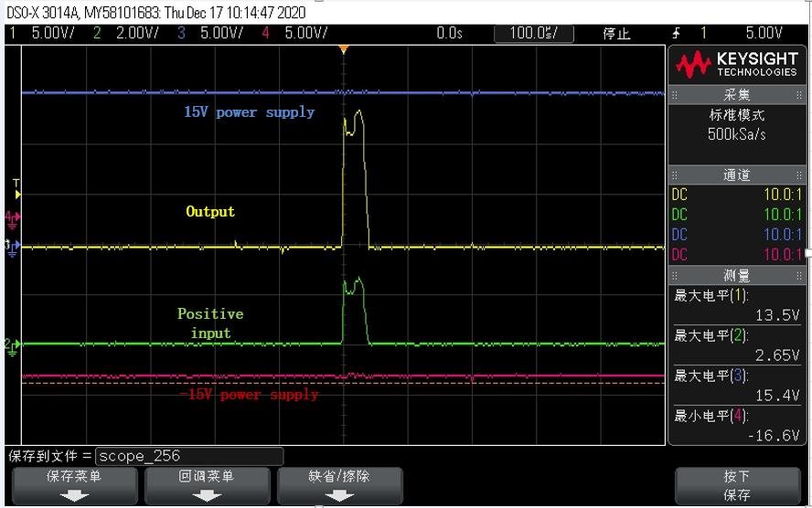Open the 保存菜单 softkey menu

click(74, 486)
